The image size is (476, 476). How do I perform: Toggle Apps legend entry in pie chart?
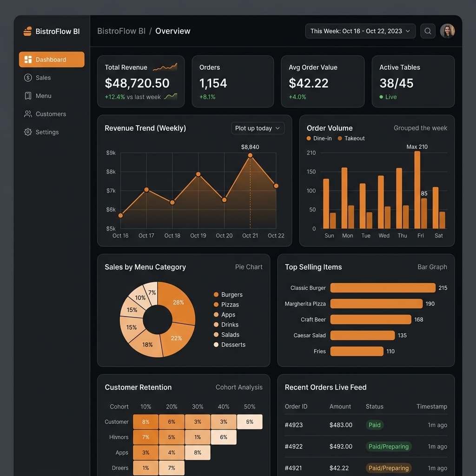pyautogui.click(x=225, y=315)
